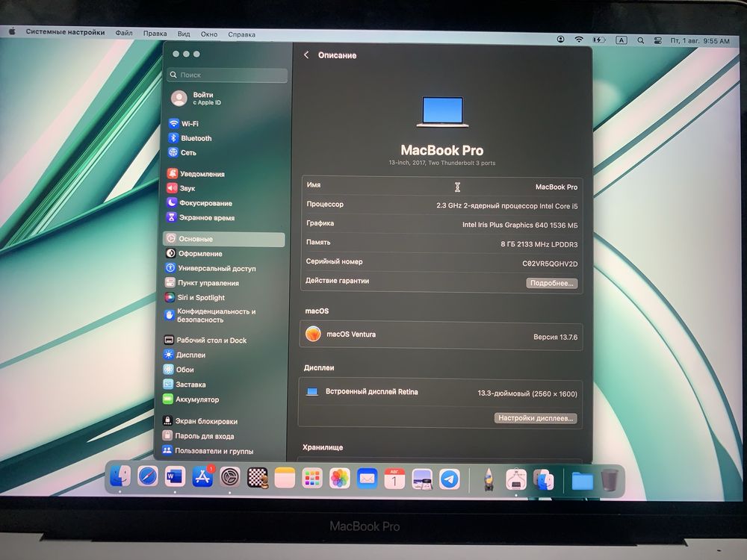
Task: Open Пункт управления settings
Action: 202,283
